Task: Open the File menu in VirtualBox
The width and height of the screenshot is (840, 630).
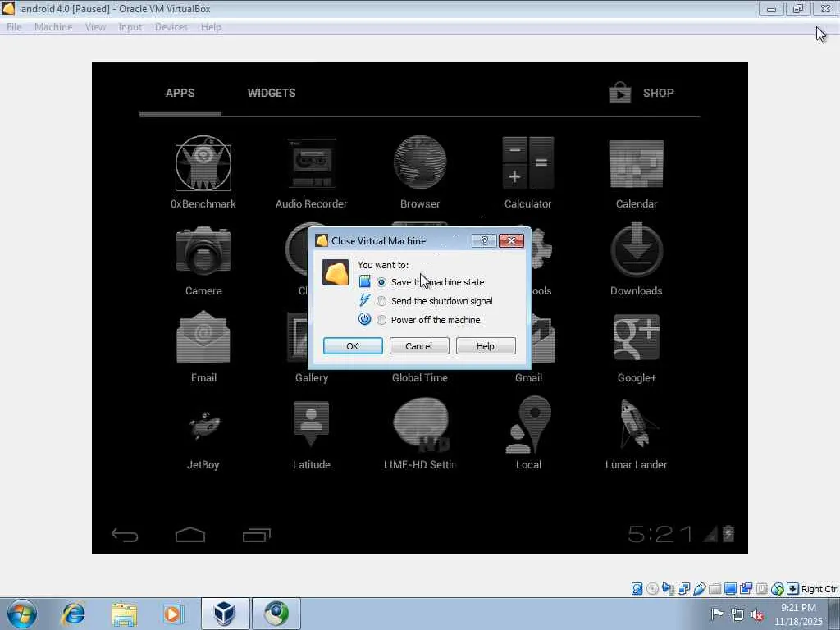Action: pyautogui.click(x=14, y=27)
